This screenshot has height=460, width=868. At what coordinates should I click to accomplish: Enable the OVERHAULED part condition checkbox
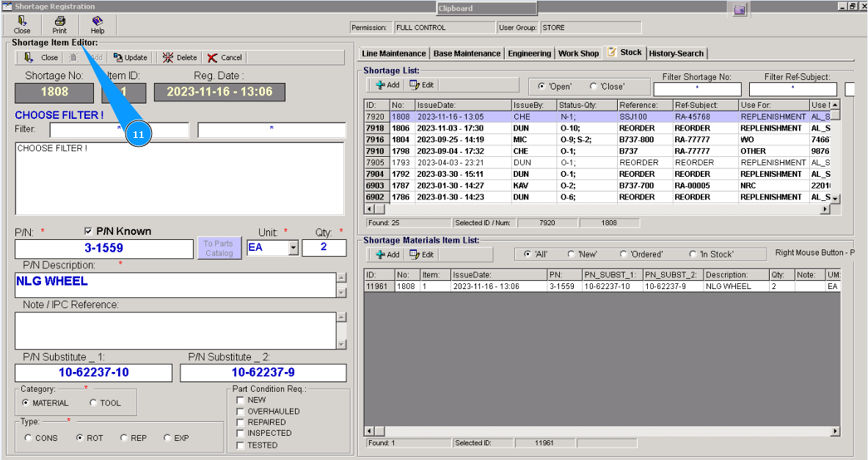point(240,412)
